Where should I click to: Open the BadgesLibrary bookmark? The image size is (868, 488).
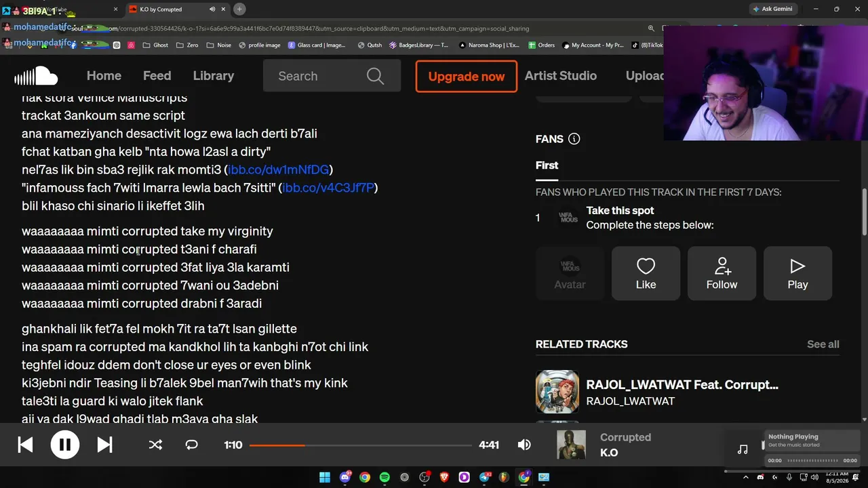tap(418, 45)
